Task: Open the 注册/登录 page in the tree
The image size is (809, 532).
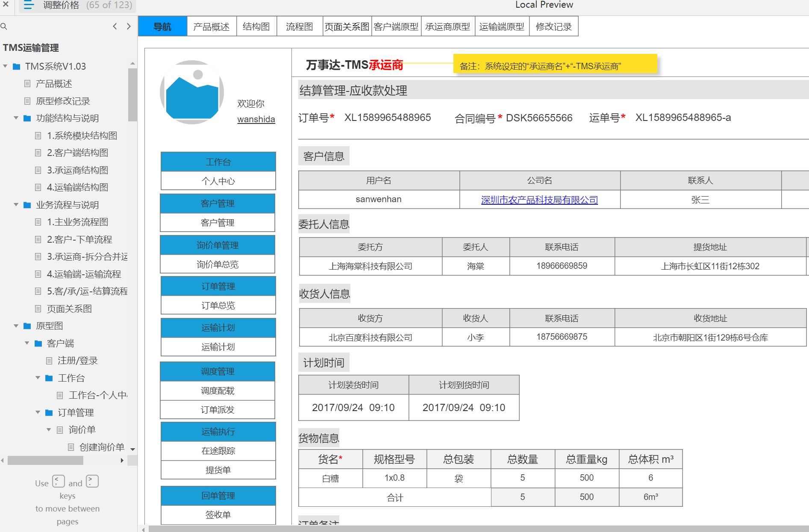Action: coord(78,360)
